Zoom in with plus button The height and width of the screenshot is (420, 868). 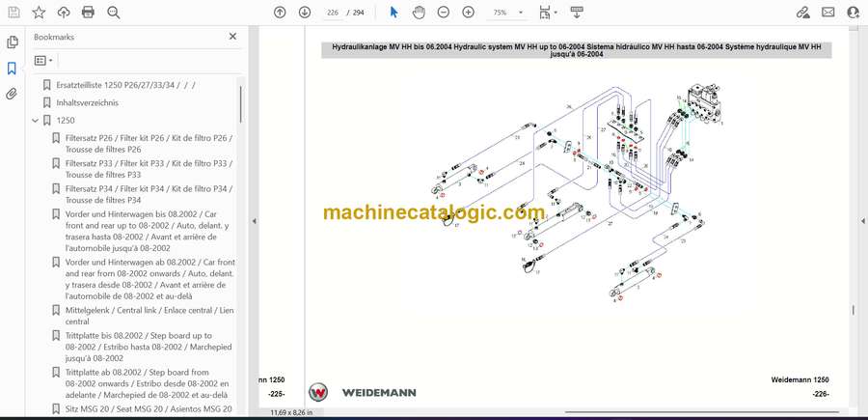(x=469, y=13)
